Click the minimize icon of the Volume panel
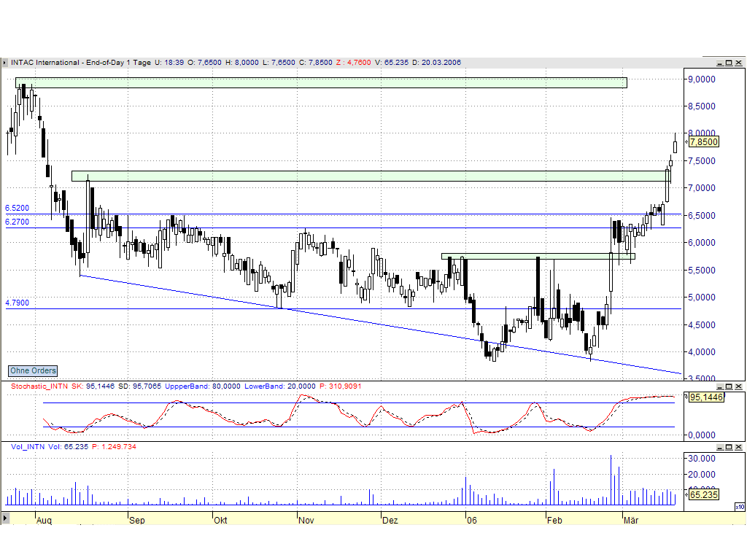 (x=720, y=446)
